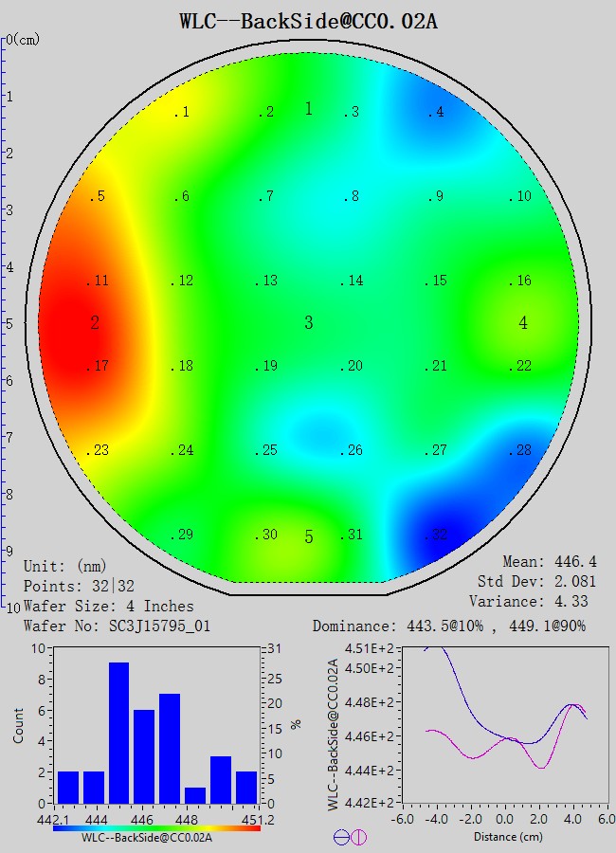The image size is (616, 853).
Task: Click zone marker 5 near wafer flat
Action: 308,537
